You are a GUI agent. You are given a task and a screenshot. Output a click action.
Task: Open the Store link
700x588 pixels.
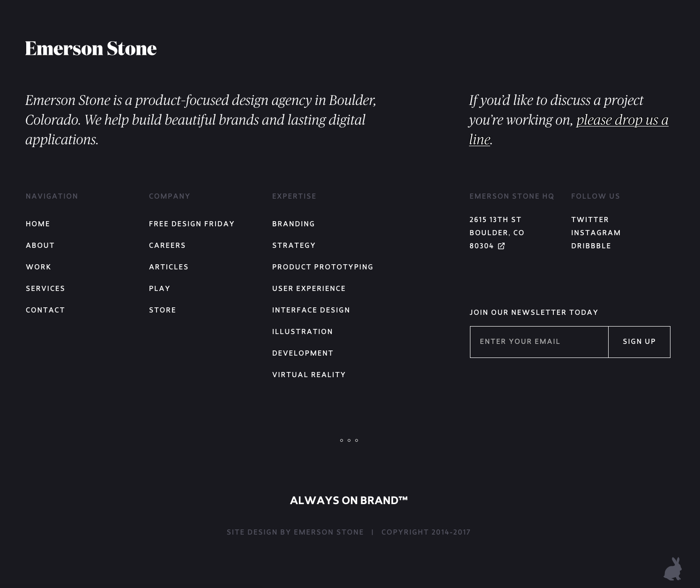[163, 310]
